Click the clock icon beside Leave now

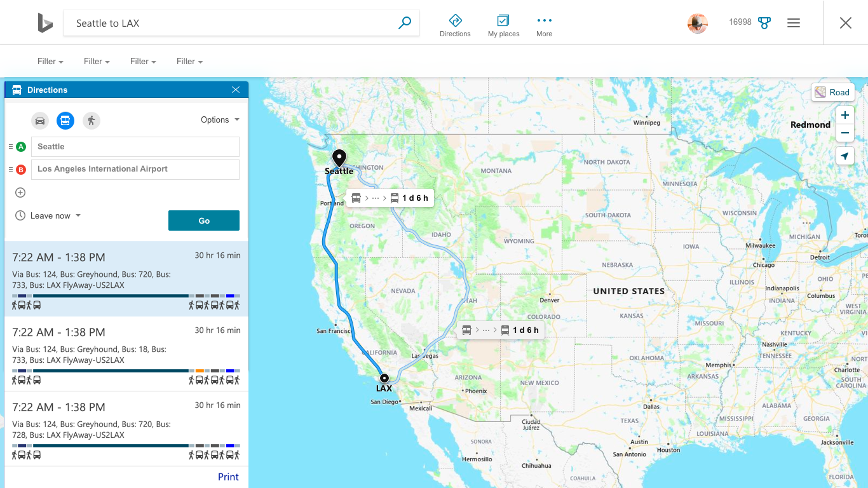[20, 215]
